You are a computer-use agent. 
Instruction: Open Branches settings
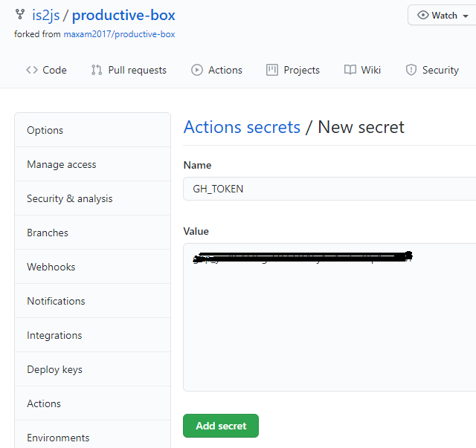[92, 233]
